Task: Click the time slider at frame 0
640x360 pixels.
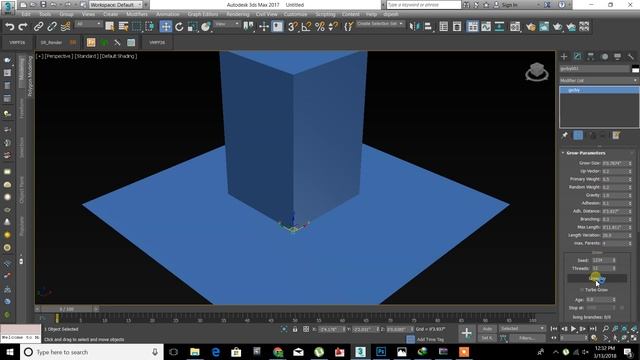Action: pos(67,309)
